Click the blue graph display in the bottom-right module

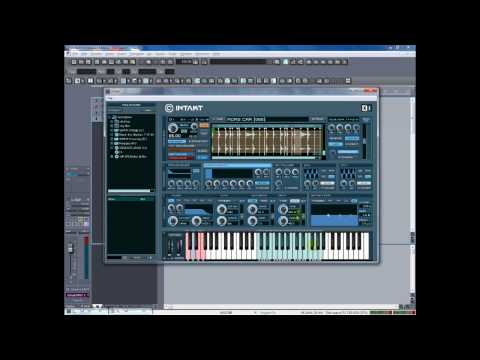(x=334, y=215)
